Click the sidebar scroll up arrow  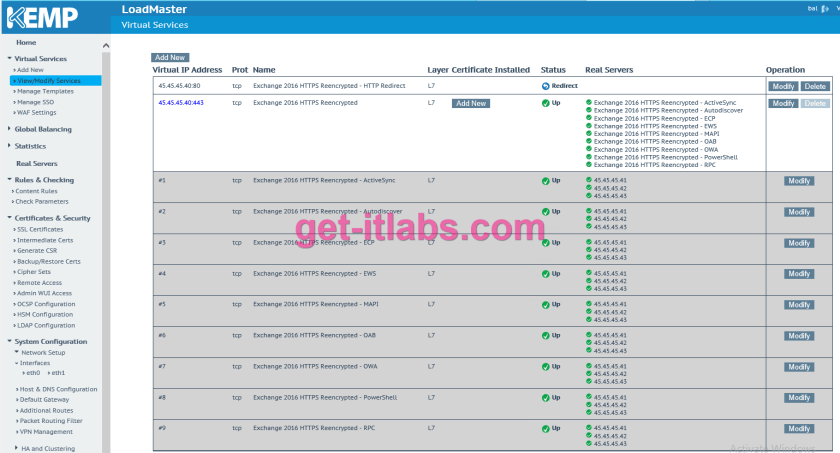click(106, 46)
